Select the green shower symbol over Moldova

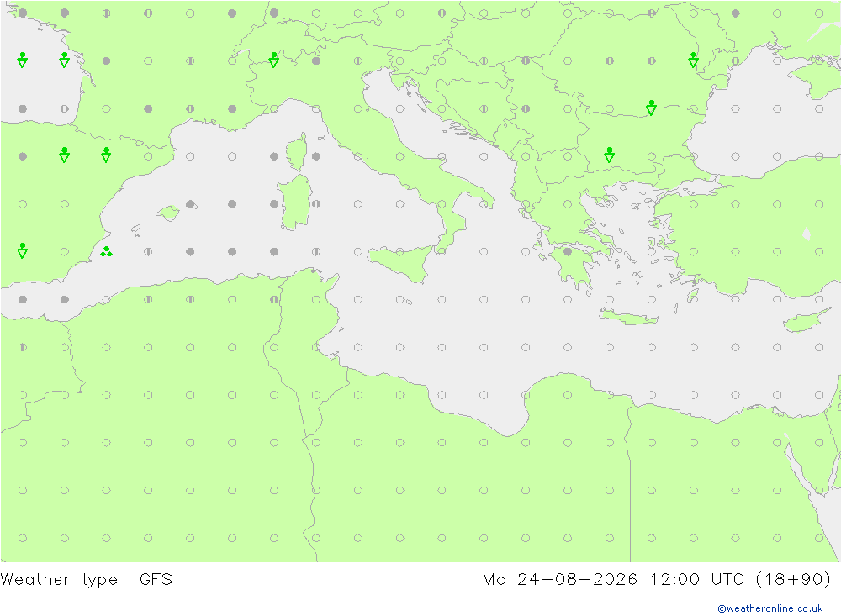tap(694, 60)
